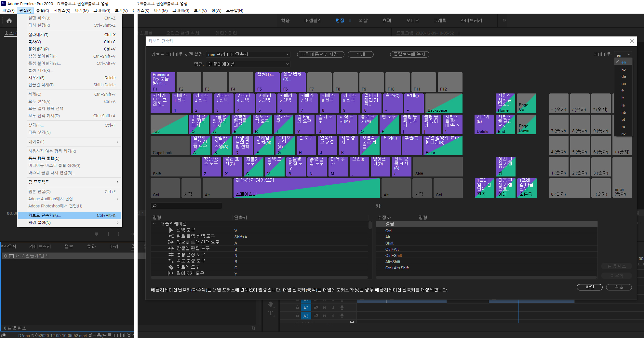Click the 앞으로 트랙 선택 도구 icon
Screen dimensions: 644x338
(x=171, y=242)
